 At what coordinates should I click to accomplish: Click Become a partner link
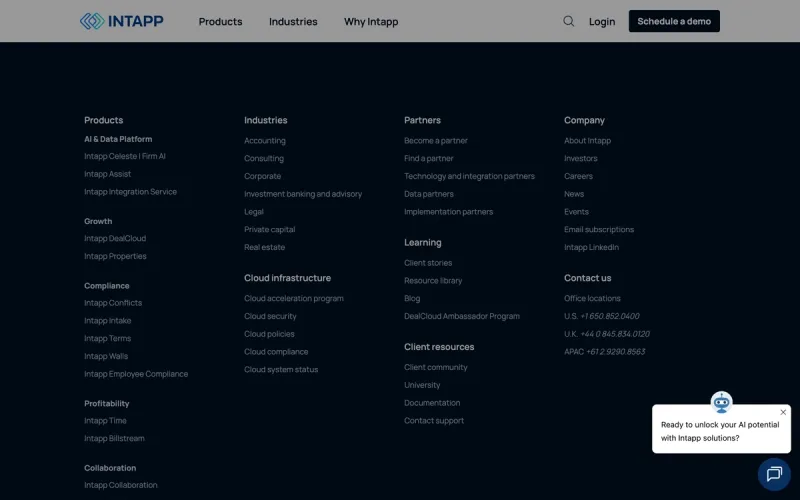(436, 140)
